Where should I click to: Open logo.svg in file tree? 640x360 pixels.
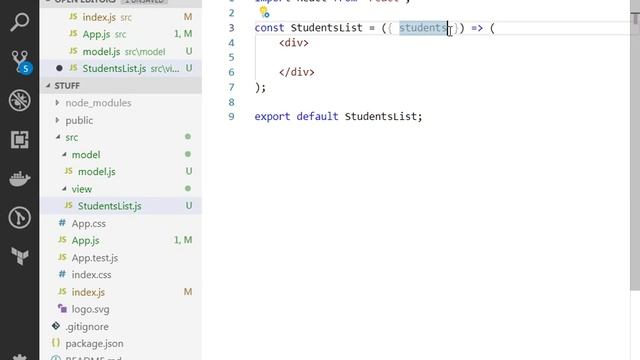point(121,309)
